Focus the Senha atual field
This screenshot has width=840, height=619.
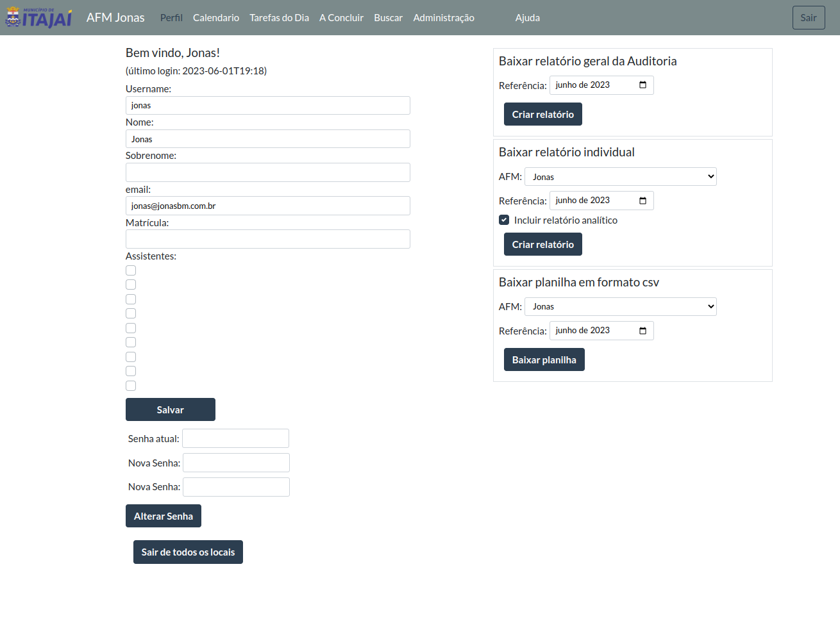[x=235, y=438]
